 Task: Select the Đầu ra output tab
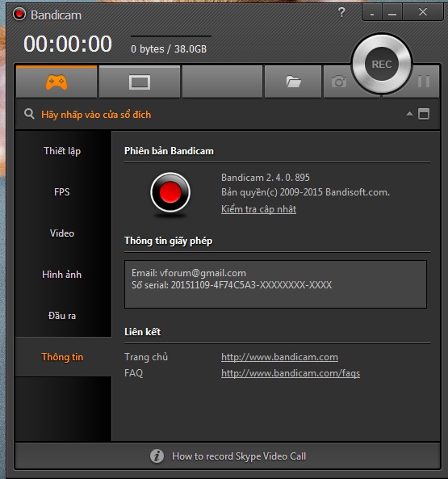[62, 316]
